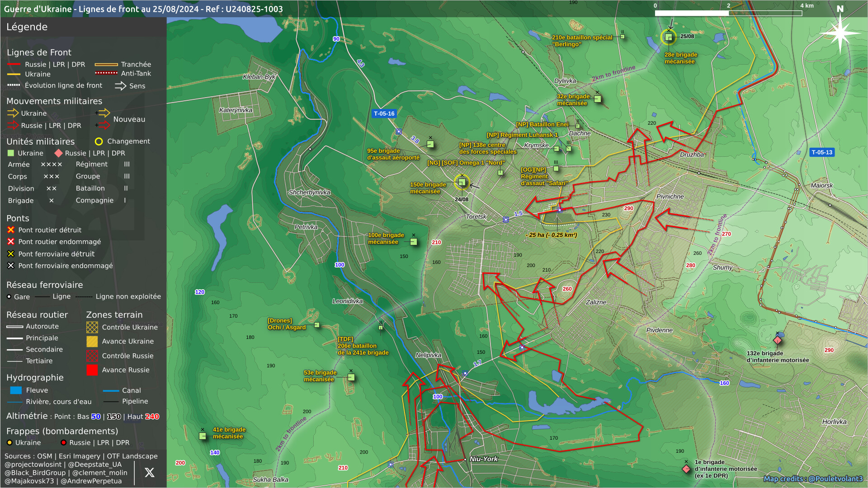868x488 pixels.
Task: Click the yellow Changement circle in legend
Action: [x=99, y=141]
